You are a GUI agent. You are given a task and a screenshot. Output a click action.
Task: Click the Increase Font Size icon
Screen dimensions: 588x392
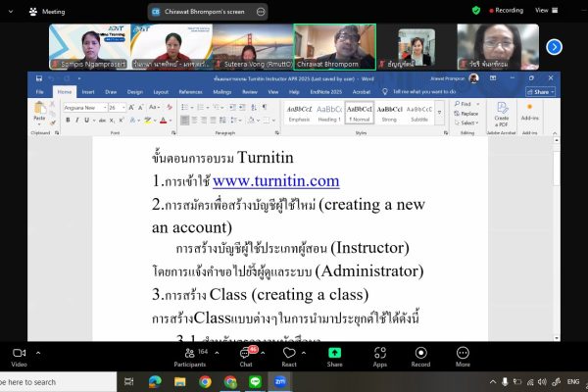pyautogui.click(x=131, y=108)
